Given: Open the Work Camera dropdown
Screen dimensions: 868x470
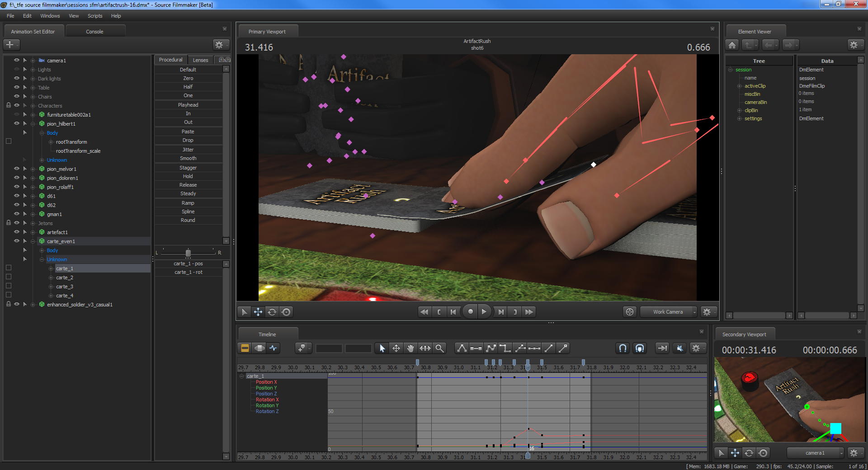Looking at the screenshot, I should [669, 312].
